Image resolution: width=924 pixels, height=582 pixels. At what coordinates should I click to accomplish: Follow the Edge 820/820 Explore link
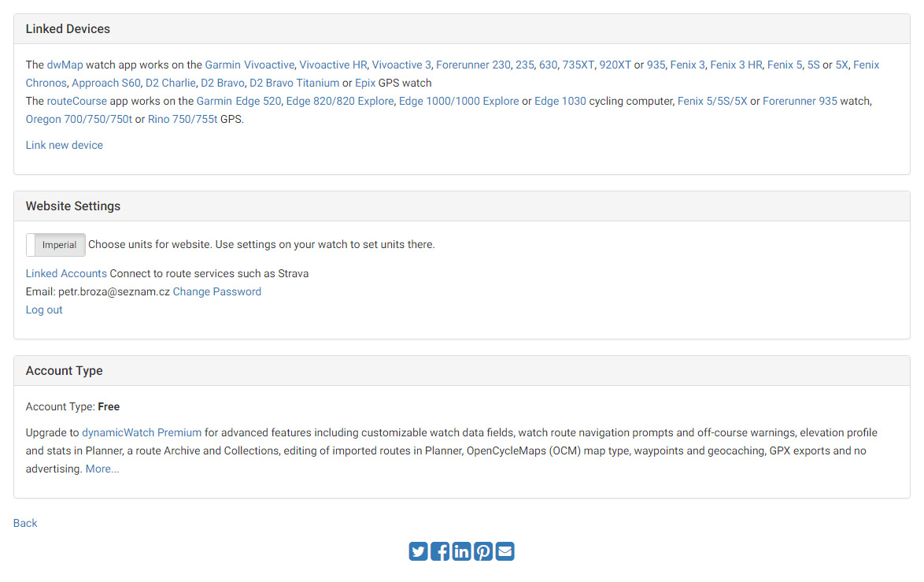340,102
